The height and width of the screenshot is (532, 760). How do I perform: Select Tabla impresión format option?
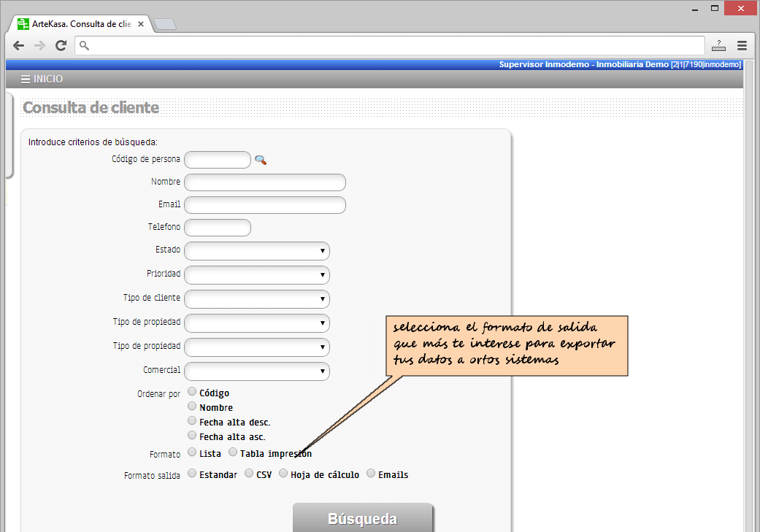click(x=234, y=453)
